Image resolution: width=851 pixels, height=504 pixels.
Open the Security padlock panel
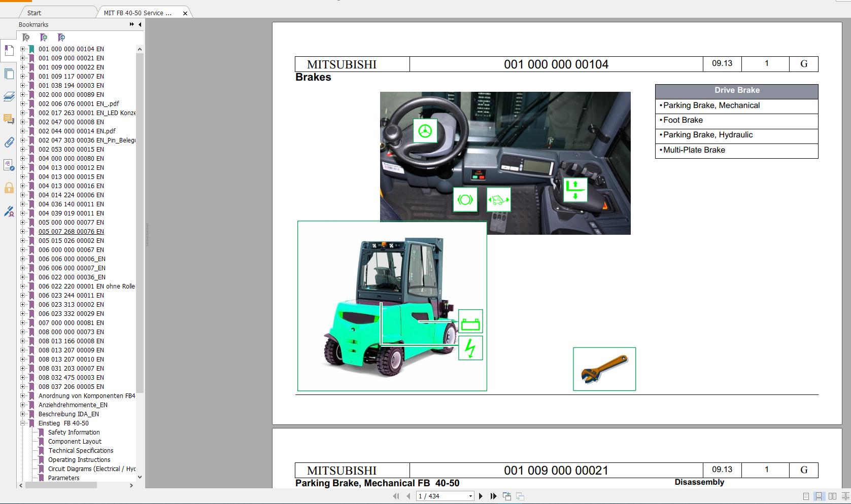pos(9,188)
